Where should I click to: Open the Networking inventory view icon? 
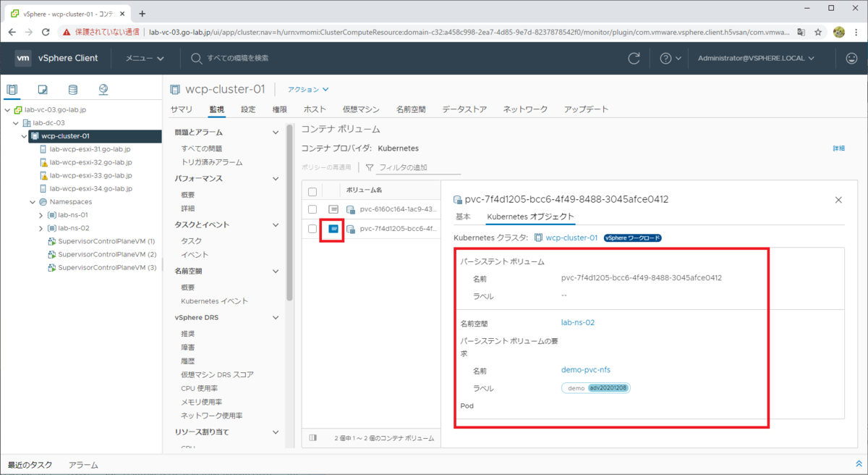(x=103, y=90)
